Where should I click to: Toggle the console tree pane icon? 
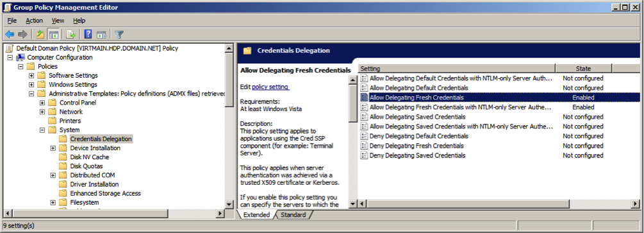point(53,34)
